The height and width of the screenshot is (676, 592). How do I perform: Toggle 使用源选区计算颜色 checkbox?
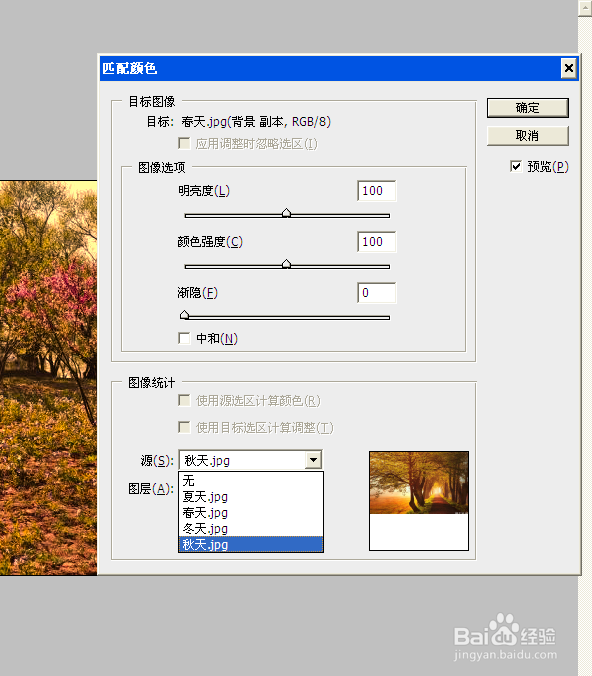click(184, 401)
